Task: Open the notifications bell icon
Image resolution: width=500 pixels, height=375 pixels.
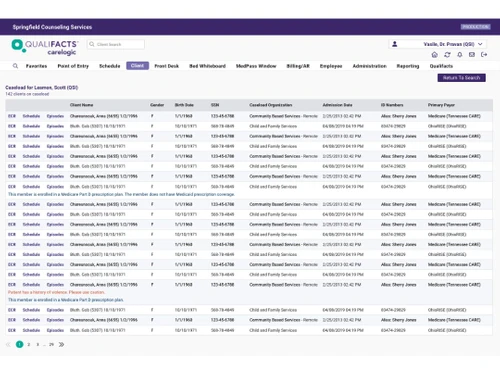Action: 460,55
